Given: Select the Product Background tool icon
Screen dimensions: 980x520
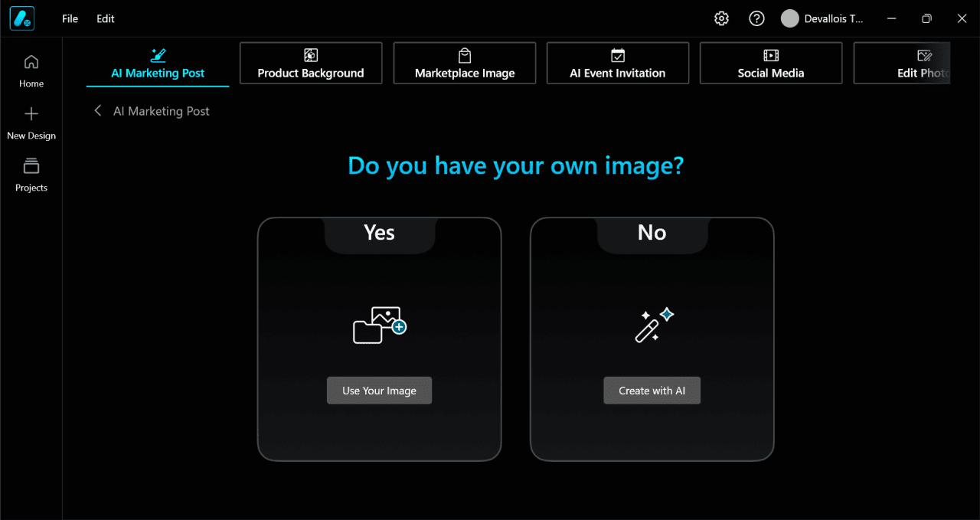Looking at the screenshot, I should pyautogui.click(x=310, y=54).
